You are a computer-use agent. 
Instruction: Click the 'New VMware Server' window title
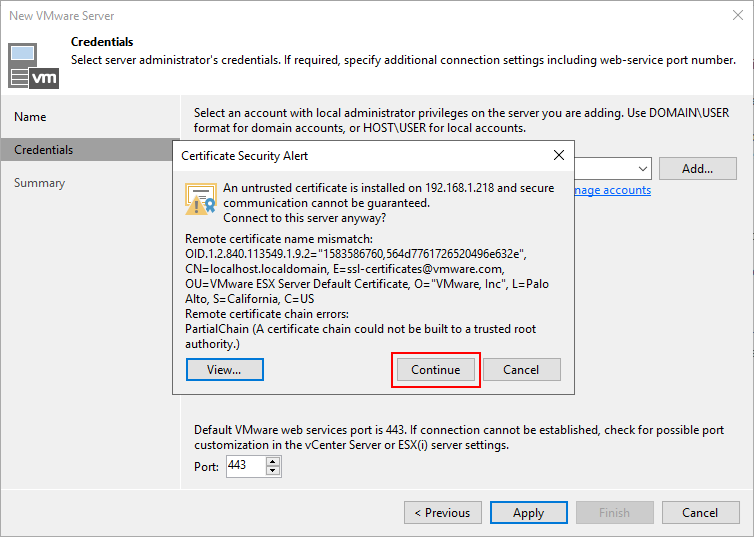click(62, 16)
